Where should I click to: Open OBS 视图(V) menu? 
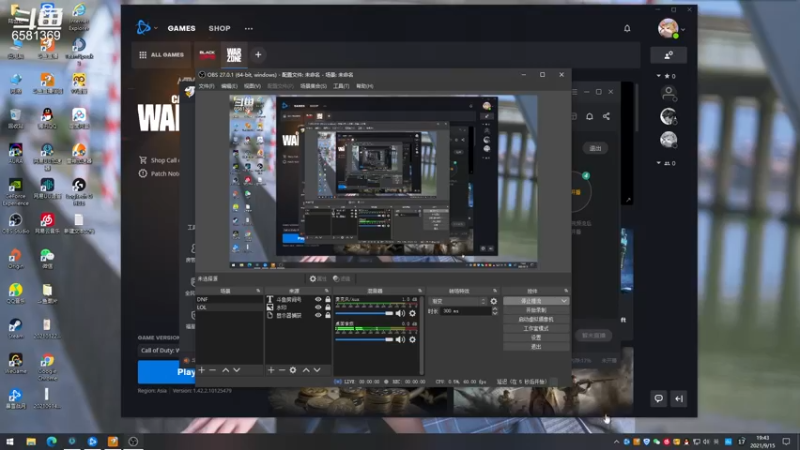pos(252,86)
